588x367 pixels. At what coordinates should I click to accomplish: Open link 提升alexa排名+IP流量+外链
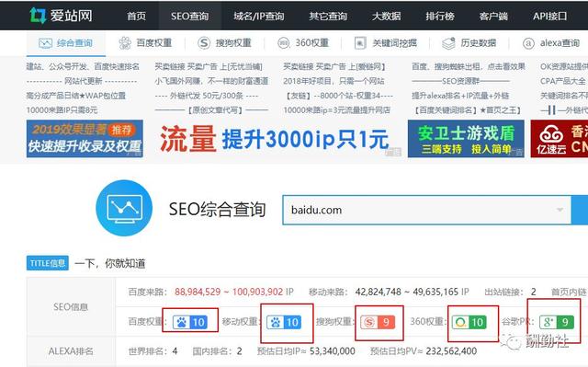tap(460, 96)
